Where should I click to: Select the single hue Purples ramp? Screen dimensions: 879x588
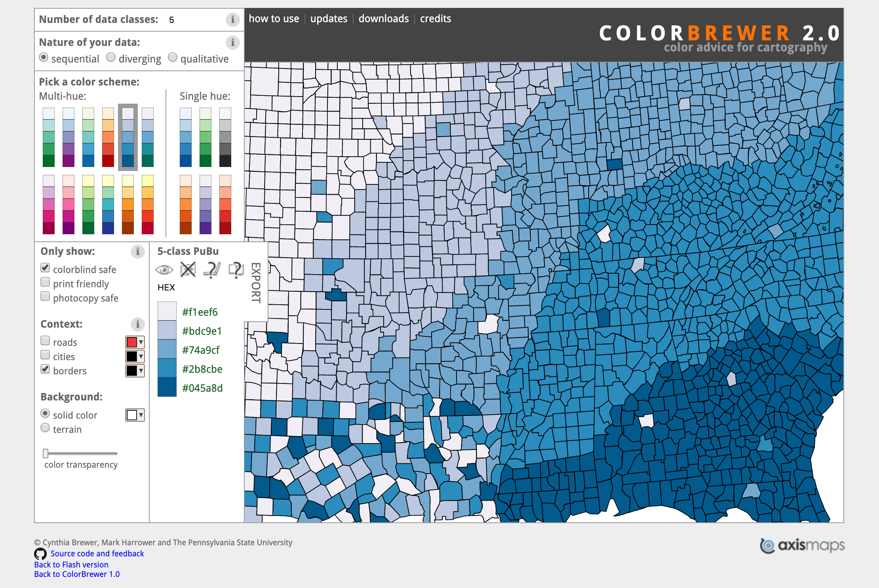click(205, 205)
